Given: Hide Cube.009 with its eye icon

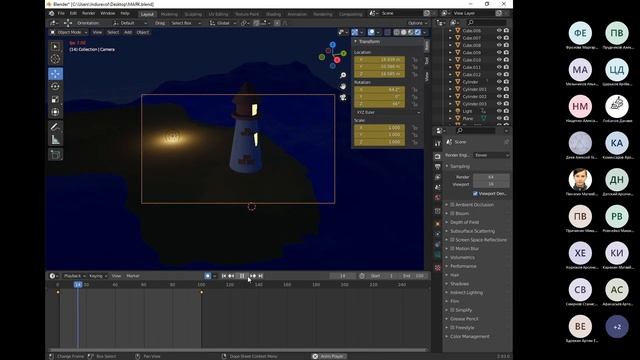Looking at the screenshot, I should click(499, 52).
